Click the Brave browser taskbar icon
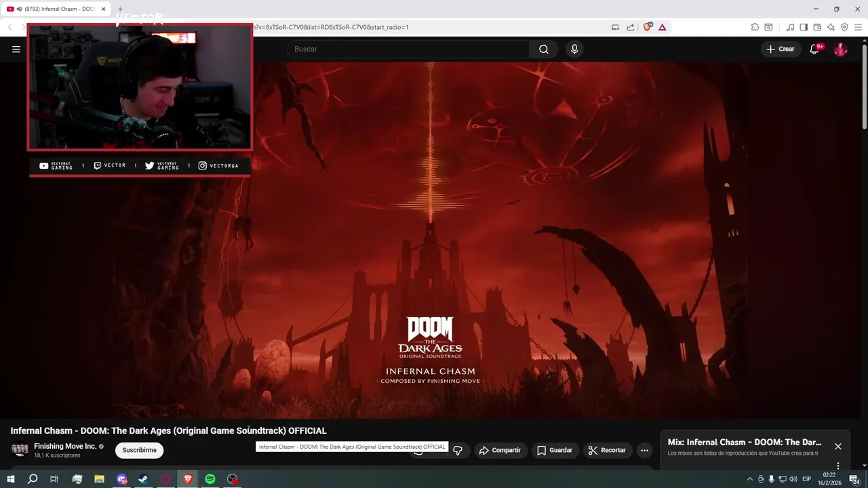868x488 pixels. click(x=188, y=479)
